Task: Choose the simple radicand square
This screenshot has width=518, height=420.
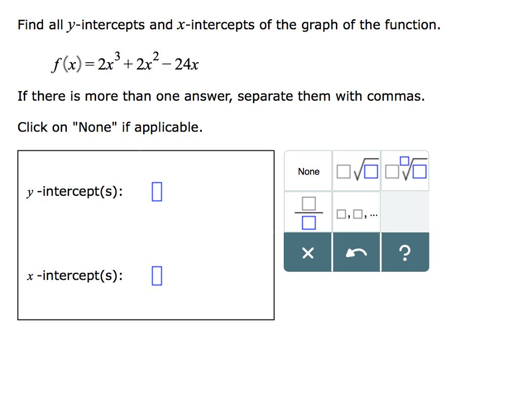Action: click(x=371, y=171)
